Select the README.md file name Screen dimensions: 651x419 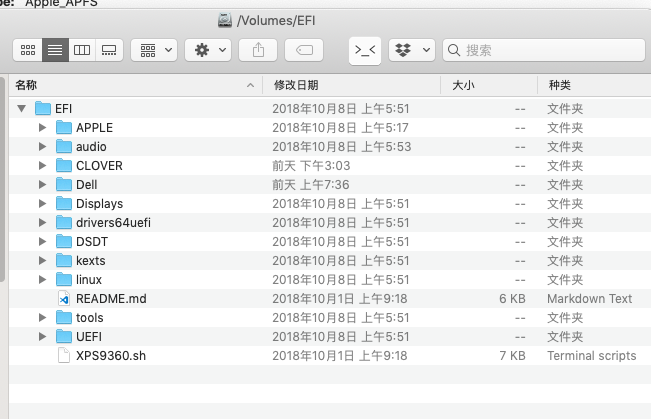click(111, 299)
